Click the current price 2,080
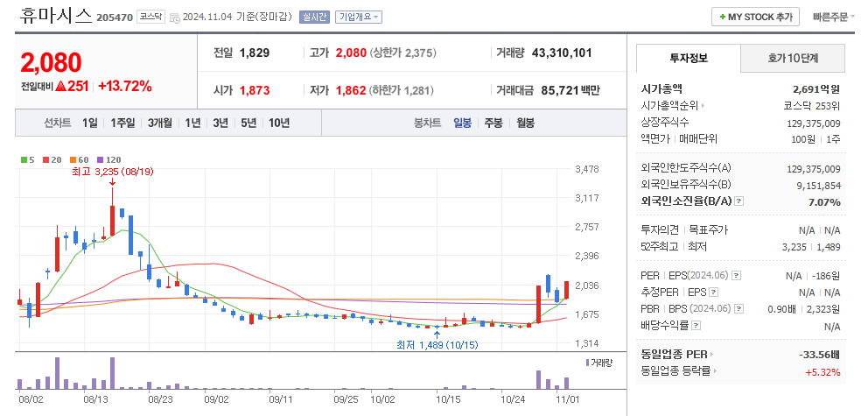 51,62
